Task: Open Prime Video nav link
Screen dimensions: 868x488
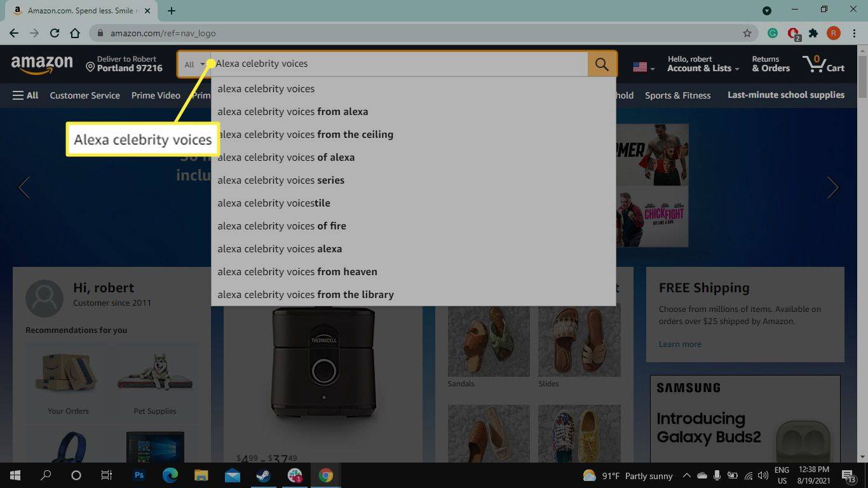Action: pos(156,95)
